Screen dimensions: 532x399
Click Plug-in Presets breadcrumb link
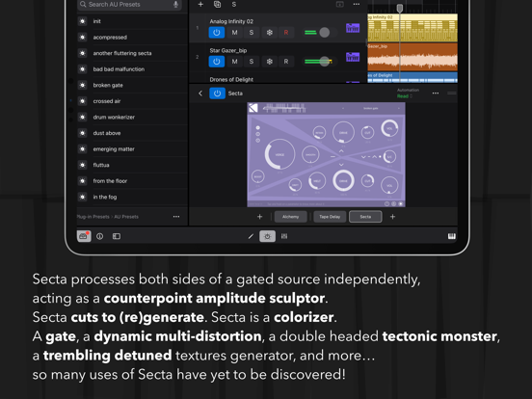click(93, 217)
